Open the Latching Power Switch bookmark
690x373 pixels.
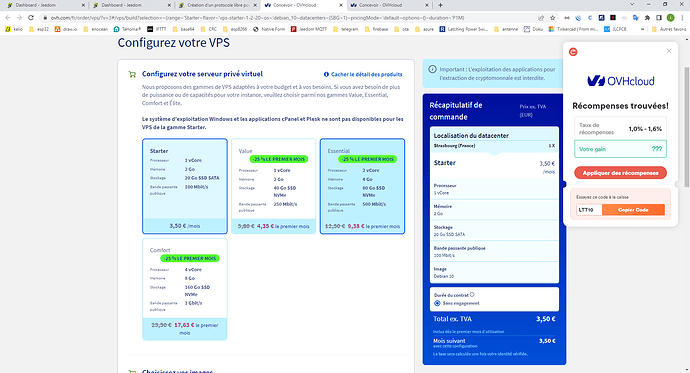(464, 29)
